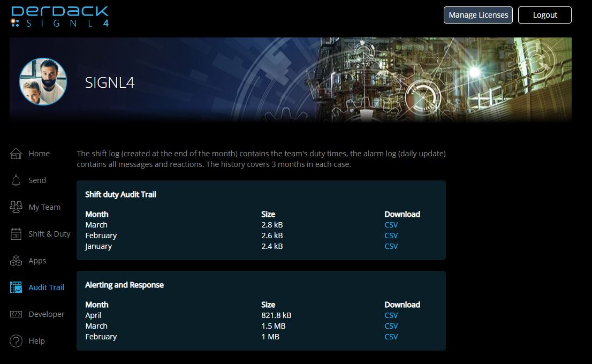Viewport: 592px width, 364px height.
Task: Click the 2.4 kB size value
Action: (272, 246)
